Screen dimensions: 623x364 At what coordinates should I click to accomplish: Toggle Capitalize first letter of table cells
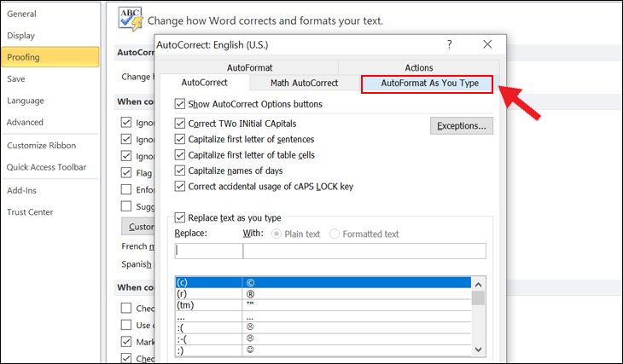180,155
